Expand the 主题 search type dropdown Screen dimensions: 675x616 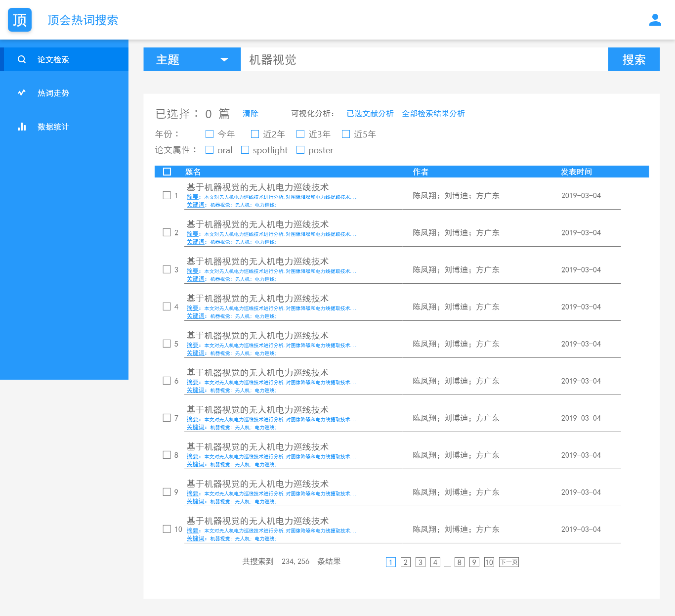pyautogui.click(x=192, y=59)
